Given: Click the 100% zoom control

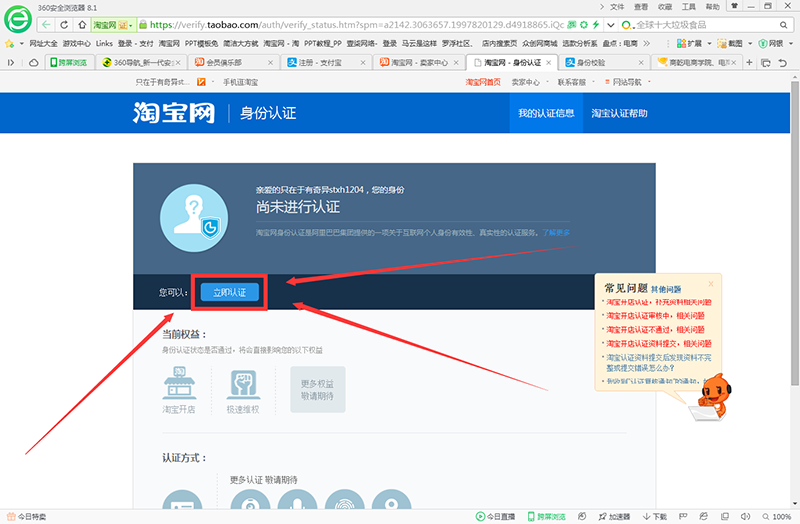Looking at the screenshot, I should [x=777, y=516].
